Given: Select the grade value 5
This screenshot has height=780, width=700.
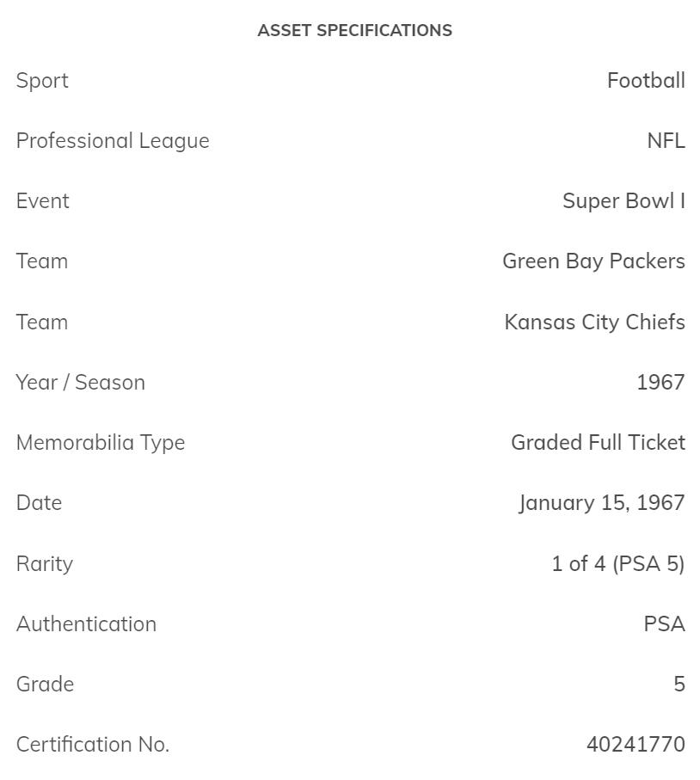Looking at the screenshot, I should pos(679,685).
